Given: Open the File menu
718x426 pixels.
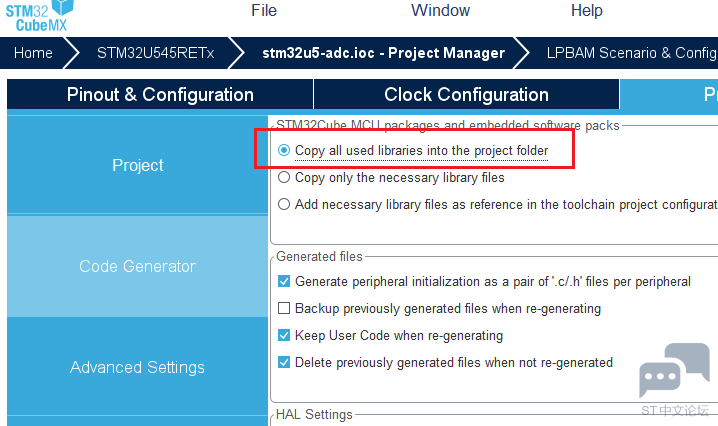Looking at the screenshot, I should pyautogui.click(x=264, y=11).
